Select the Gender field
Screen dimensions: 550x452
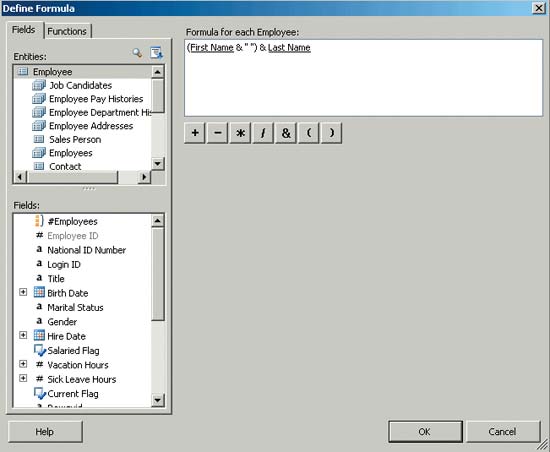pos(62,322)
